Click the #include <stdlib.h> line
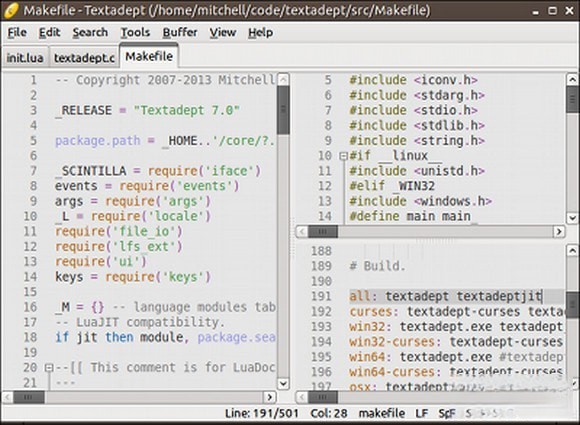The image size is (580, 425). click(x=417, y=125)
